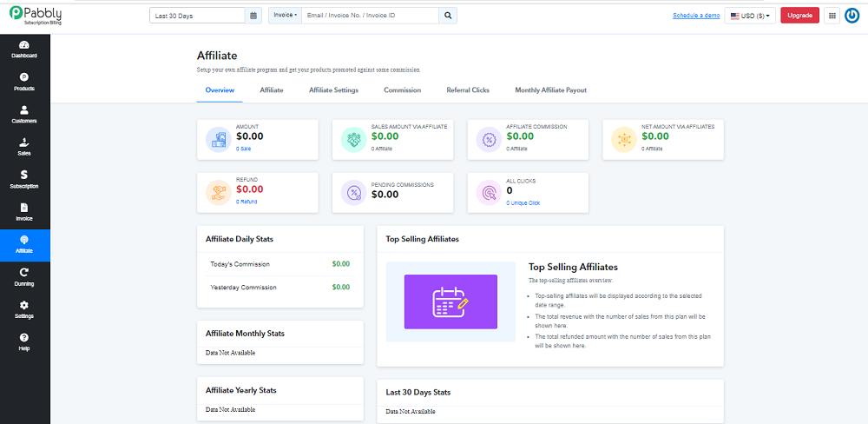Open the Affiliate Settings tab
Screen dimensions: 868x424
pyautogui.click(x=334, y=89)
